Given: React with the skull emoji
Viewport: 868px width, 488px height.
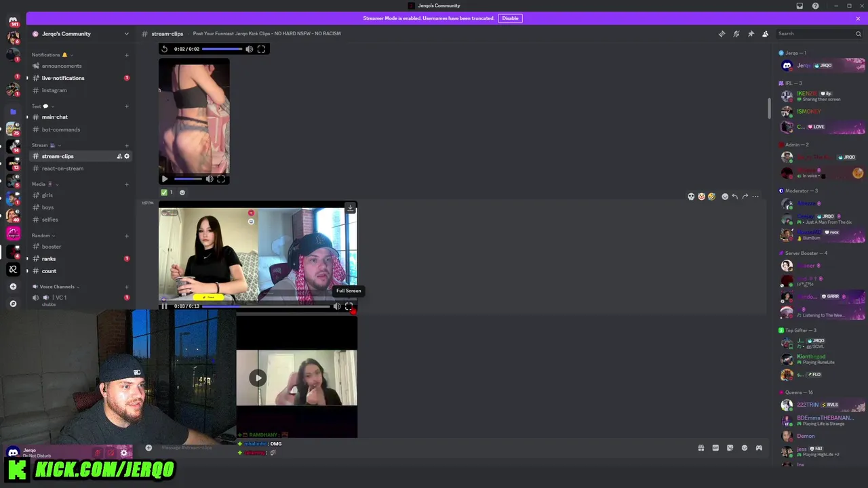Looking at the screenshot, I should click(x=691, y=197).
